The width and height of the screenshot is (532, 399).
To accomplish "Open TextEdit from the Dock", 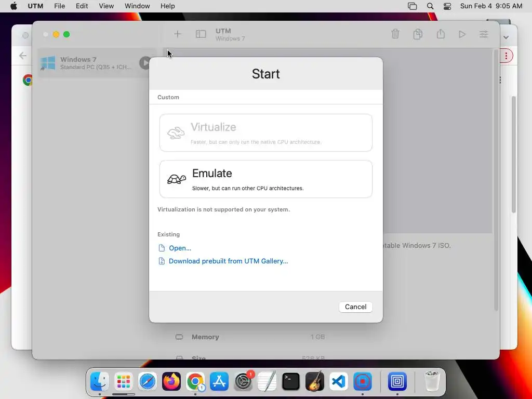I will coord(267,381).
